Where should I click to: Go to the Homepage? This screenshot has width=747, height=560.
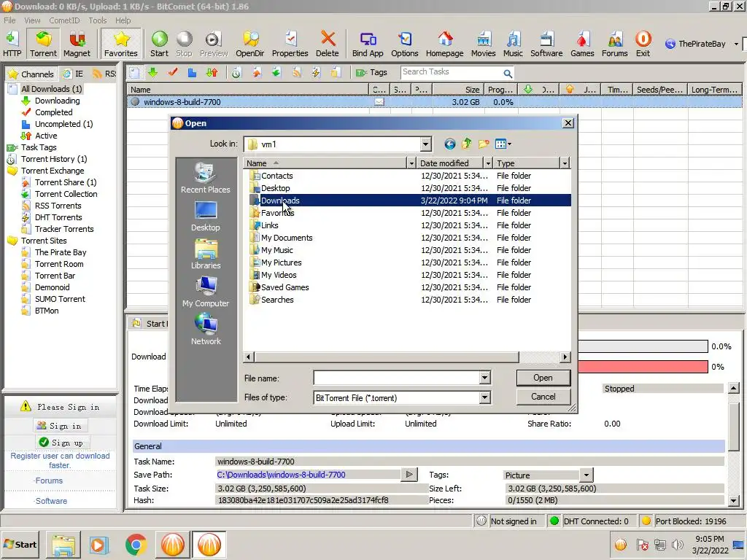coord(444,44)
